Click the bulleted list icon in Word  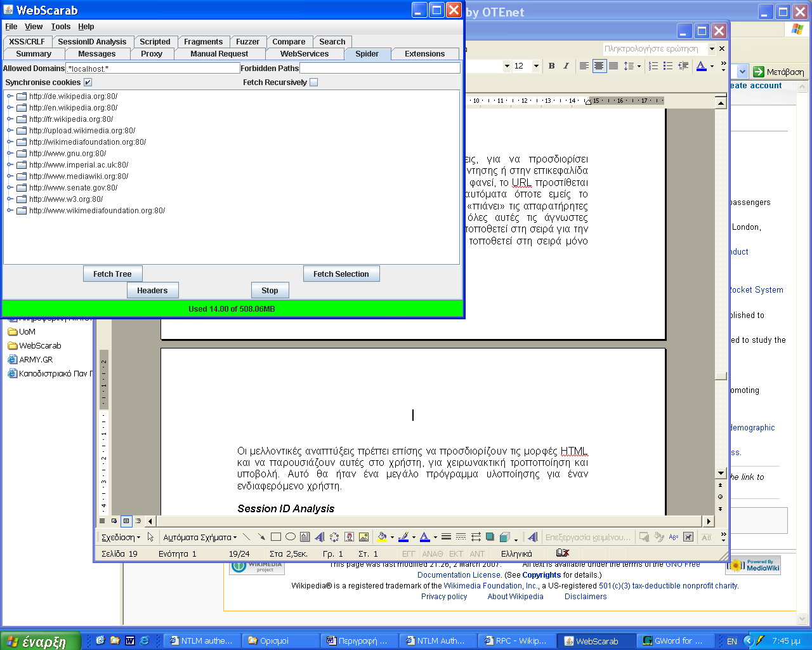coord(668,66)
